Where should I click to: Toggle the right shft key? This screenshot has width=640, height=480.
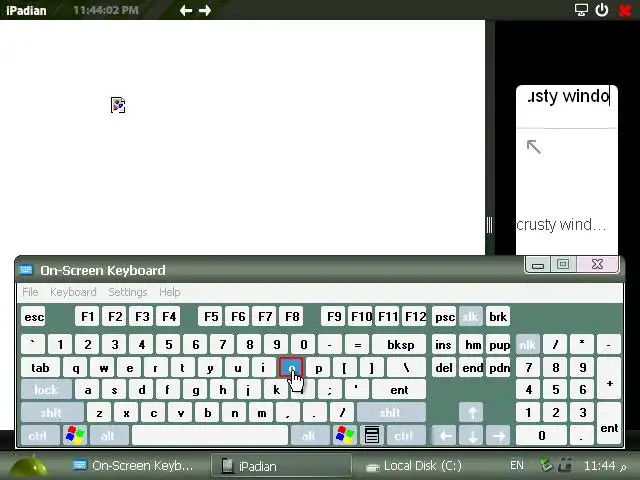pos(391,413)
